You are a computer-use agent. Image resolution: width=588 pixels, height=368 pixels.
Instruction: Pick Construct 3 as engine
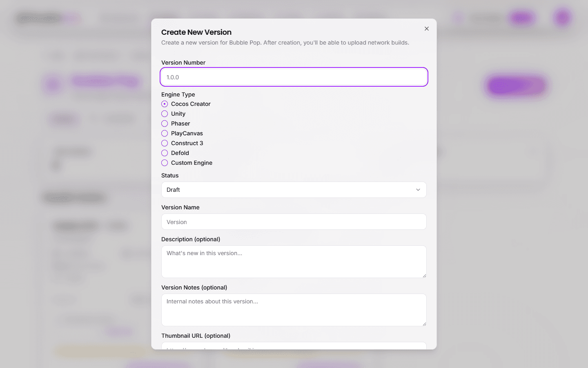point(165,143)
